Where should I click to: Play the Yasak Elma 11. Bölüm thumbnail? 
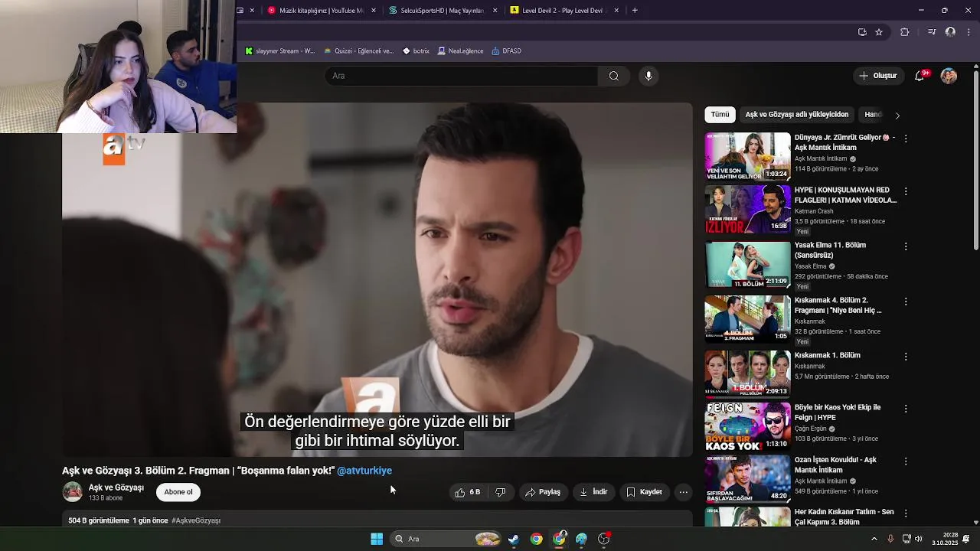pyautogui.click(x=747, y=264)
